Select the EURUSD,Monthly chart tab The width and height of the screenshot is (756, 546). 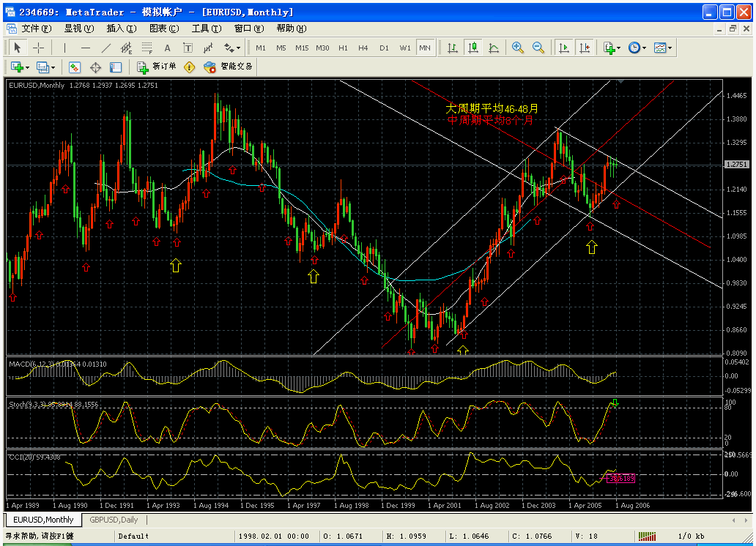tap(43, 520)
